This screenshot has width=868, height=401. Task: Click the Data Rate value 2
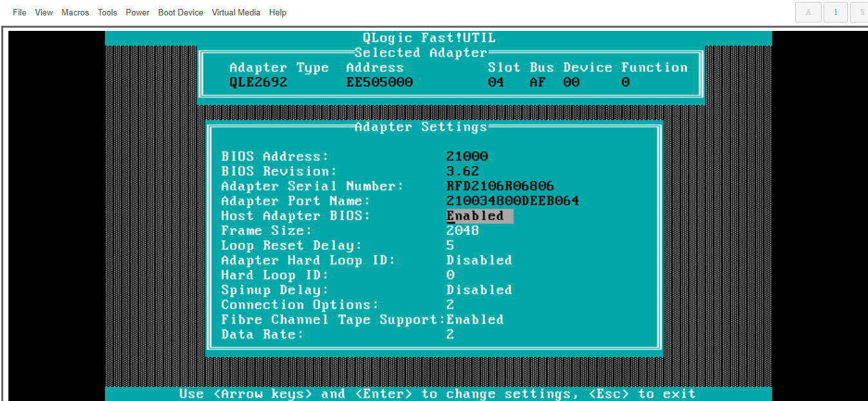tap(450, 334)
